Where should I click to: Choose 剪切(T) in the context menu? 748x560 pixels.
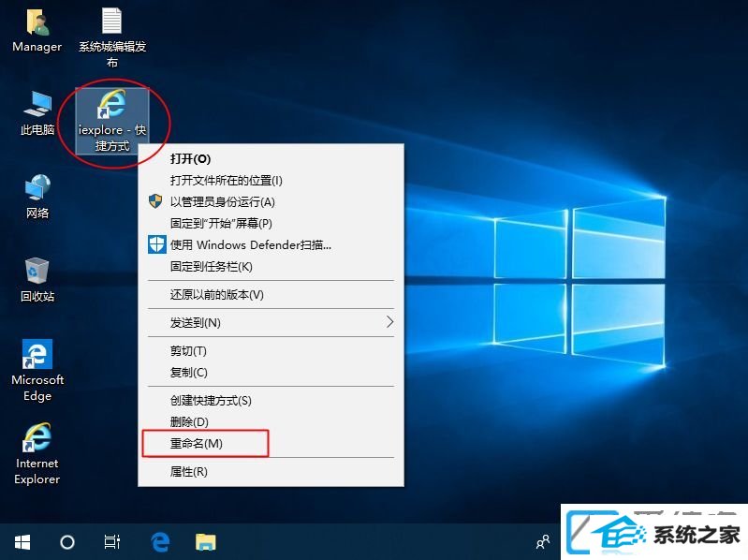271,351
